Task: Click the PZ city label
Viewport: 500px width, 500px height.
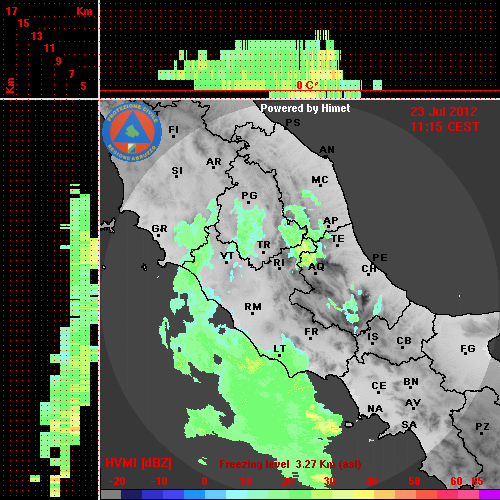Action: coord(482,427)
